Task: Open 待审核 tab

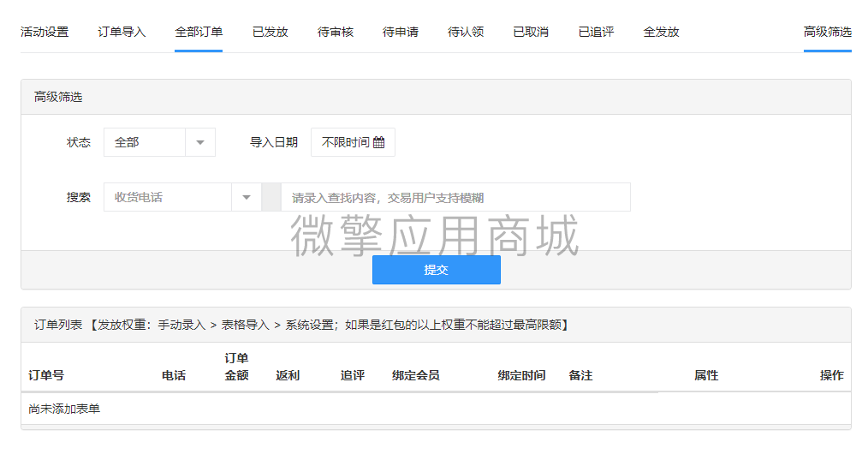Action: [336, 33]
